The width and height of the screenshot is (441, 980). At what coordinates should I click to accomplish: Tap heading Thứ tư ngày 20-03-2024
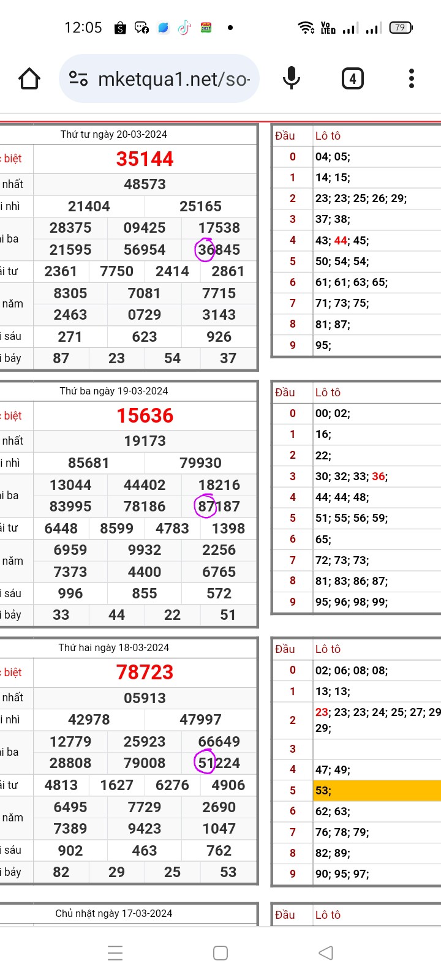113,134
